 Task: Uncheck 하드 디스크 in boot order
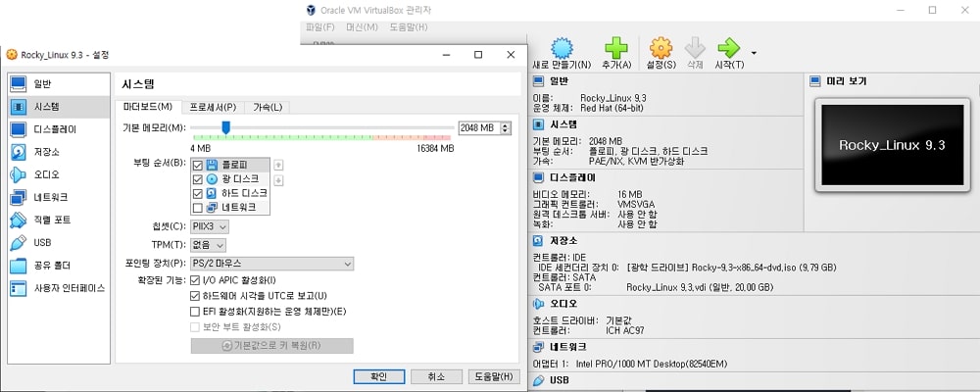coord(198,193)
